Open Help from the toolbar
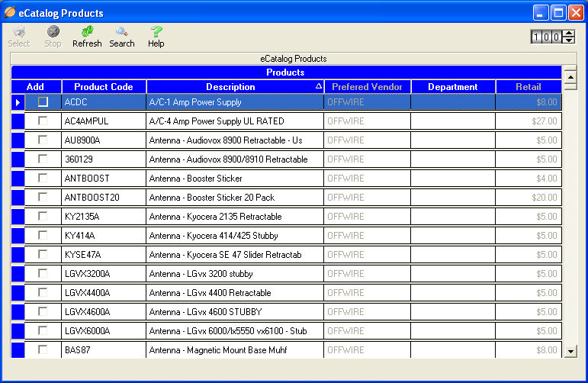Image resolution: width=588 pixels, height=383 pixels. tap(156, 37)
